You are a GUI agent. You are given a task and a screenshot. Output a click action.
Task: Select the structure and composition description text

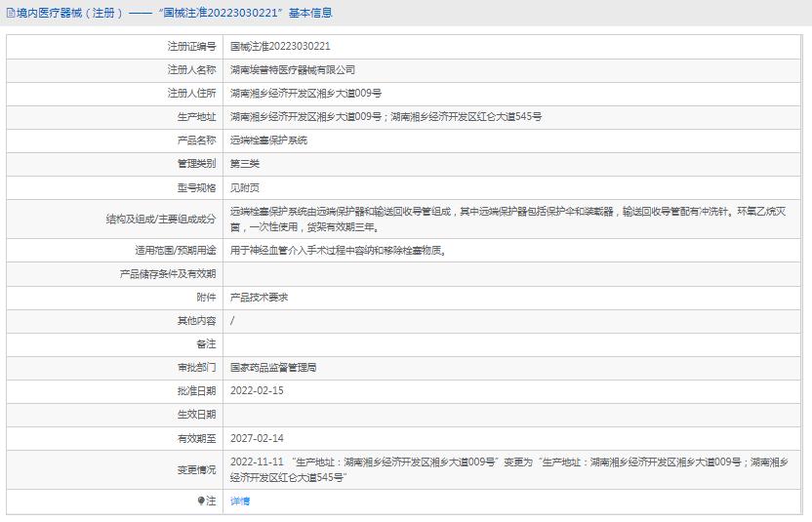(508, 220)
